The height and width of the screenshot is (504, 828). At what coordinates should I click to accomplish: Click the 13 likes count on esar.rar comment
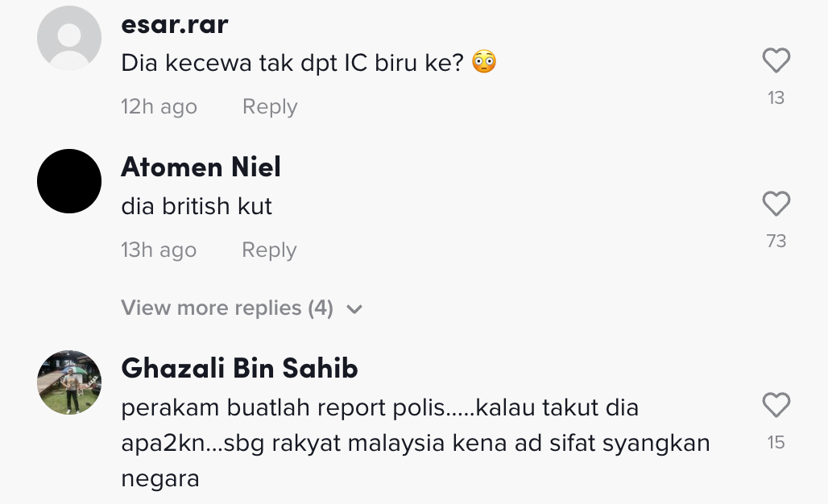coord(776,98)
